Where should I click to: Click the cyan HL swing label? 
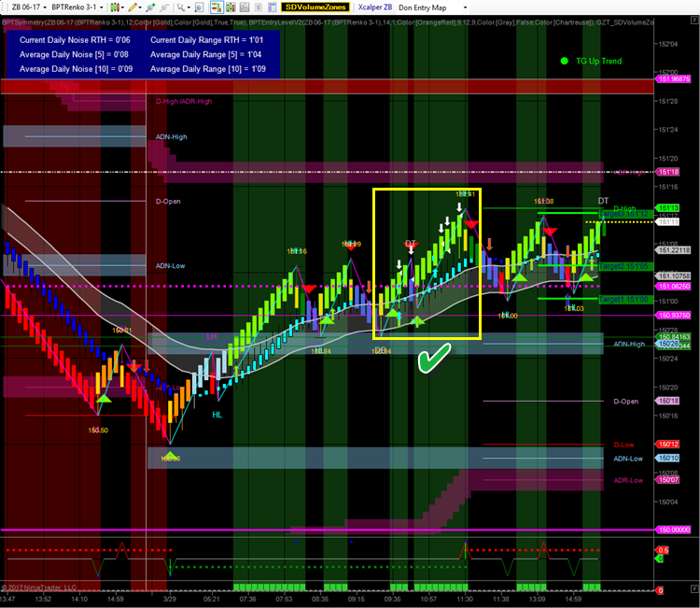(x=217, y=415)
